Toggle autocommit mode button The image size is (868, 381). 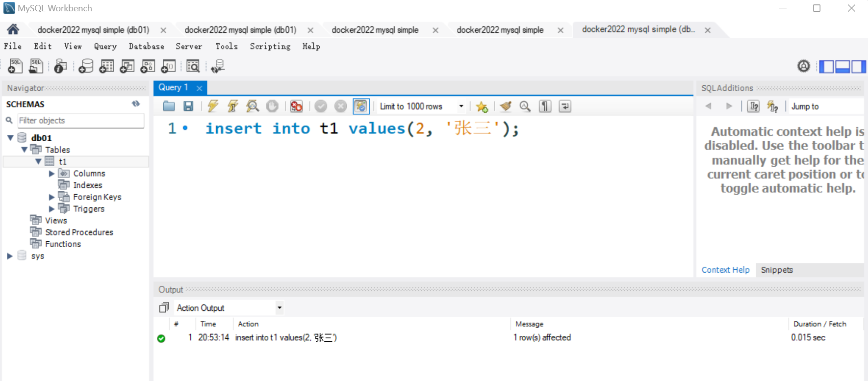tap(361, 106)
